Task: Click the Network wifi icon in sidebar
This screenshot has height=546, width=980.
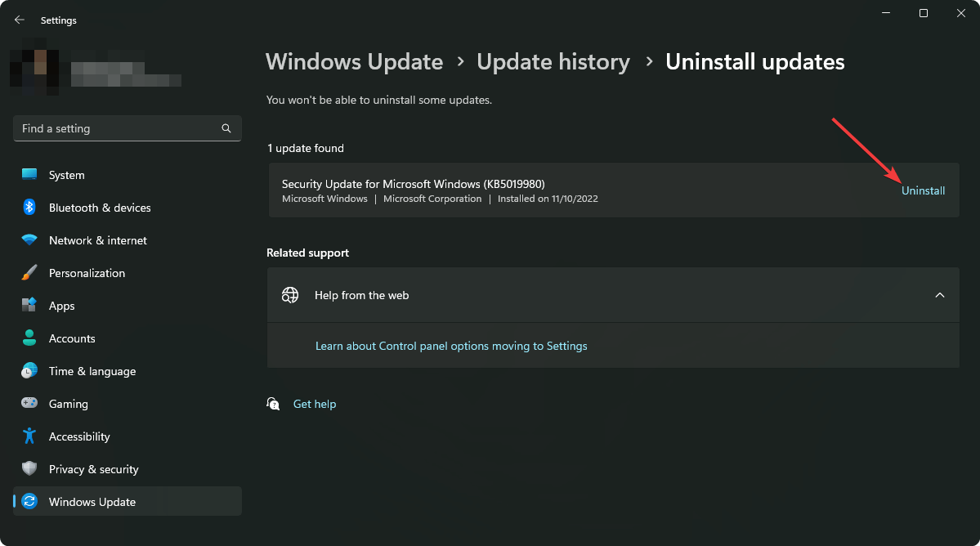Action: (29, 239)
